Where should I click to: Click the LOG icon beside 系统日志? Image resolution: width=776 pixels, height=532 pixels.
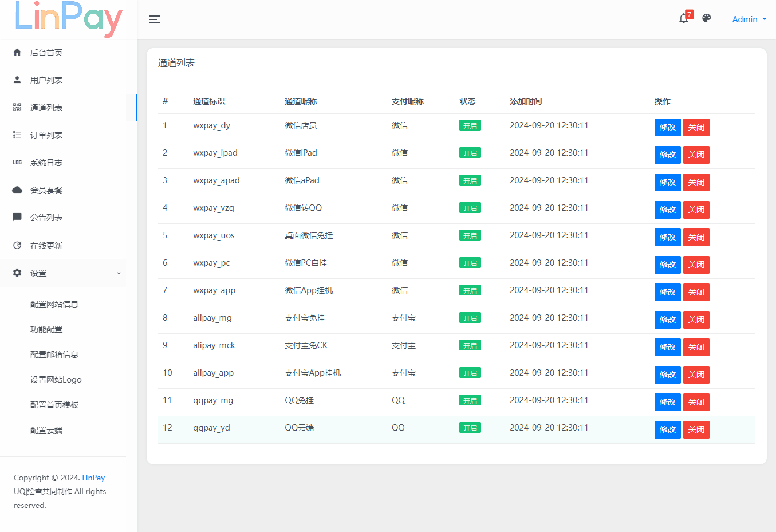tap(17, 162)
